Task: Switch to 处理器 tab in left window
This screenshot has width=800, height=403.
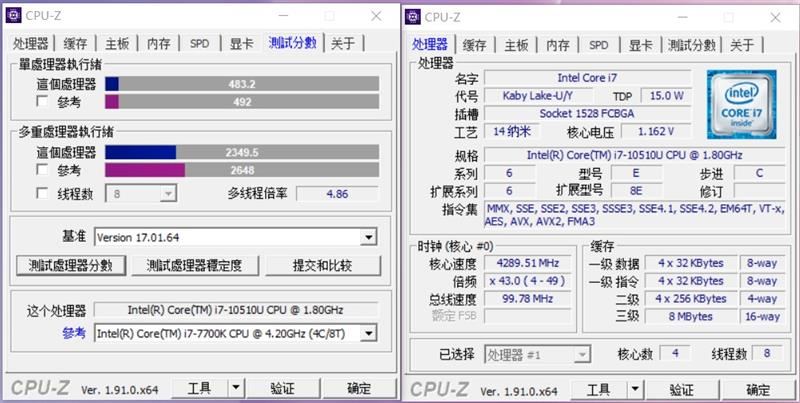Action: 31,43
